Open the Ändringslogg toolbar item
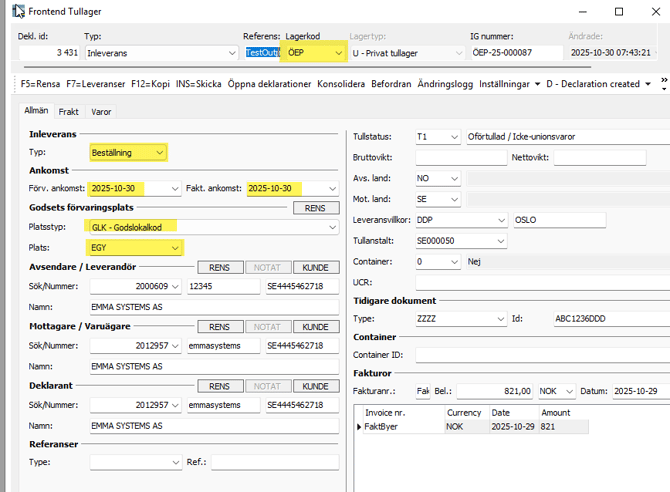 (x=443, y=84)
